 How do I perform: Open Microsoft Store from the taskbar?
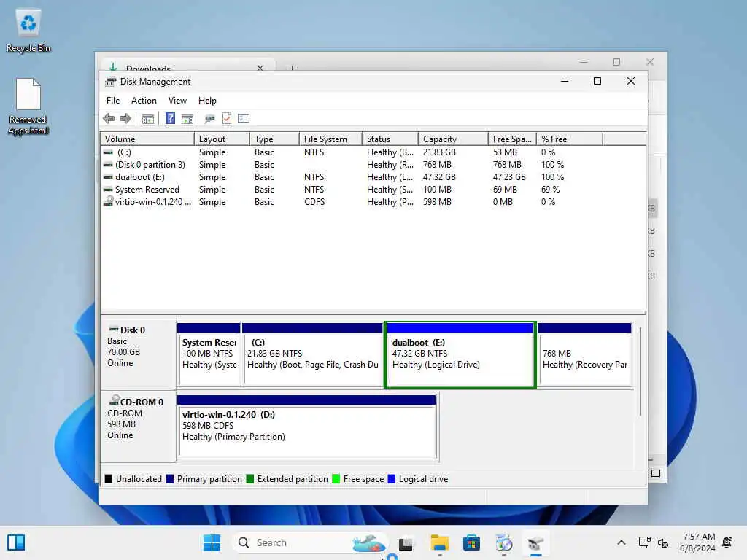[471, 542]
